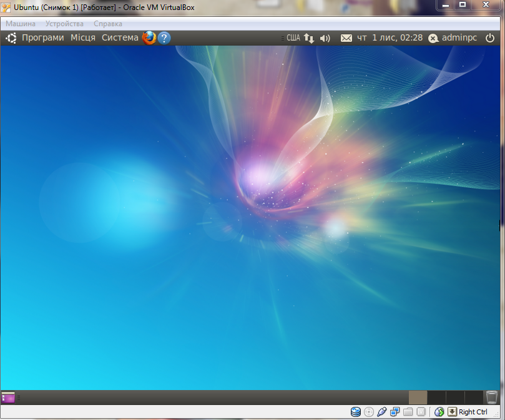Image resolution: width=505 pixels, height=420 pixels.
Task: Close the VirtualBox window
Action: coord(486,4)
